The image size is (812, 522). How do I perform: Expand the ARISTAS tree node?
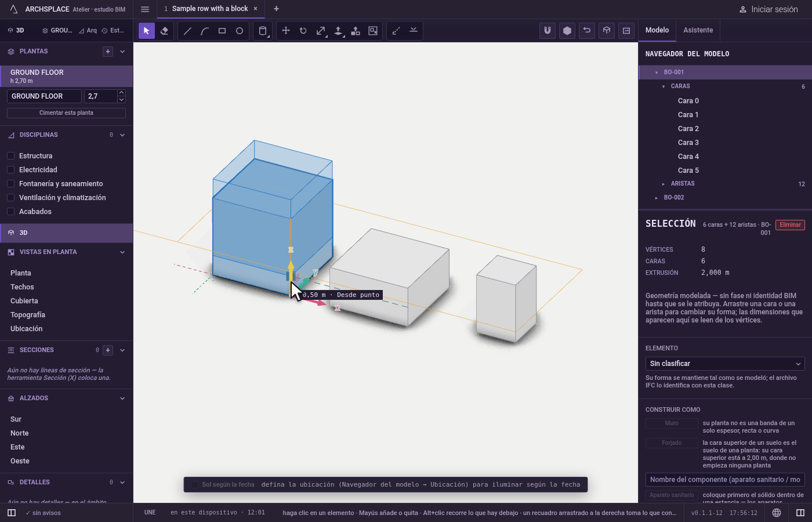pos(664,184)
